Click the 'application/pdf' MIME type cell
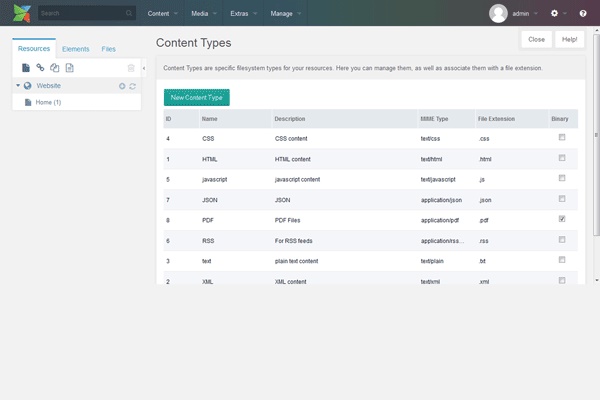The width and height of the screenshot is (600, 400). click(440, 220)
